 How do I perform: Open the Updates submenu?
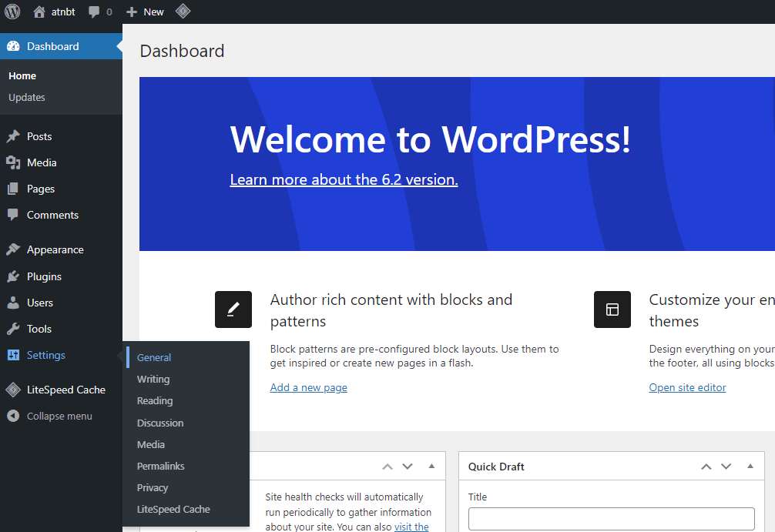[27, 97]
